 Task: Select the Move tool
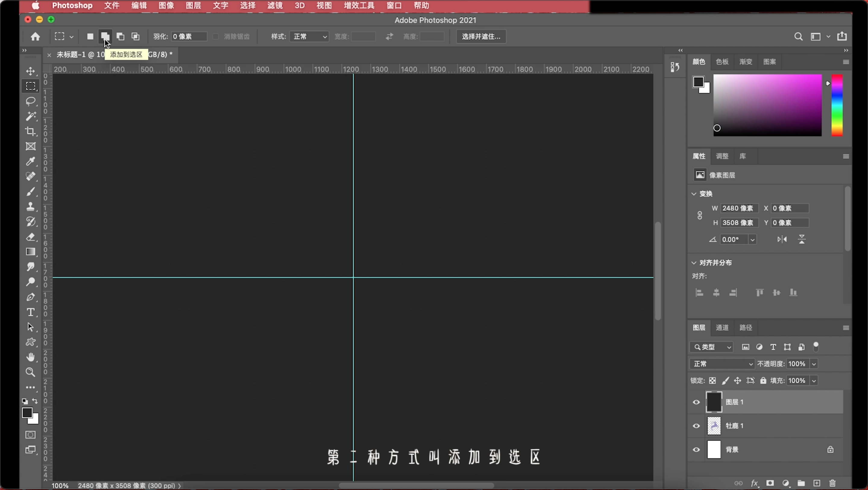coord(31,71)
